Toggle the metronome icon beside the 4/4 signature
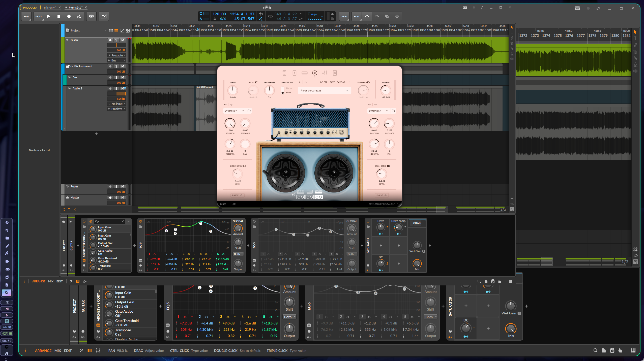This screenshot has width=644, height=361. (215, 19)
